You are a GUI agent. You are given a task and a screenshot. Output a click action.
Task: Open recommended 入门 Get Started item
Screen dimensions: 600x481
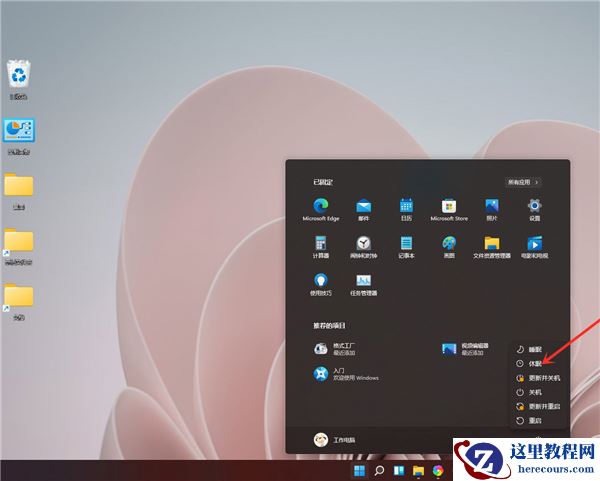[x=346, y=374]
